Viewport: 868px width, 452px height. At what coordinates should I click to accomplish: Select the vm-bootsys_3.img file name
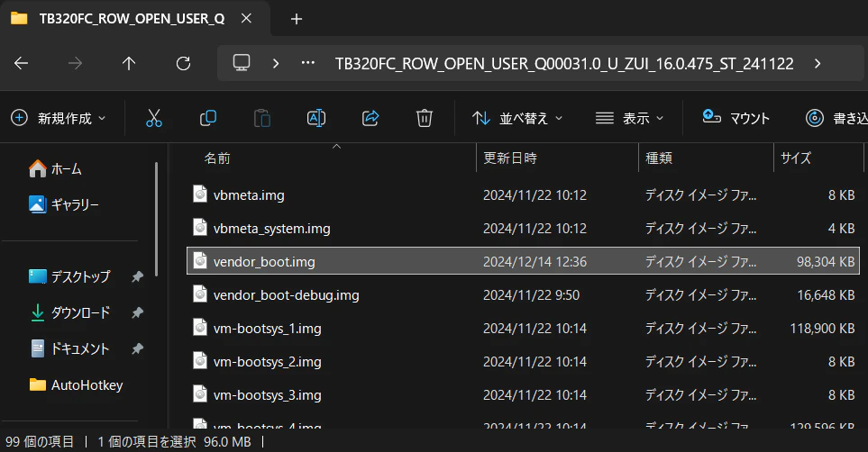click(x=268, y=394)
